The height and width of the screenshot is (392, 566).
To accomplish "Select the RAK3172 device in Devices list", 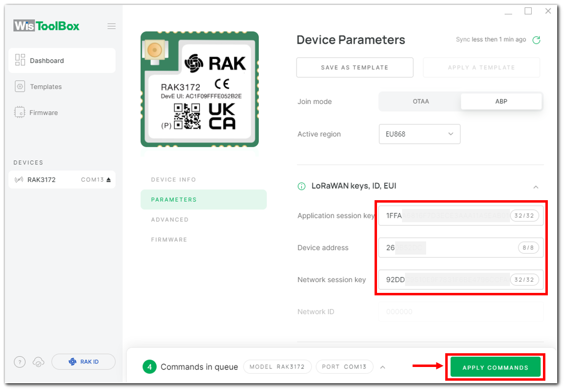I will [62, 180].
